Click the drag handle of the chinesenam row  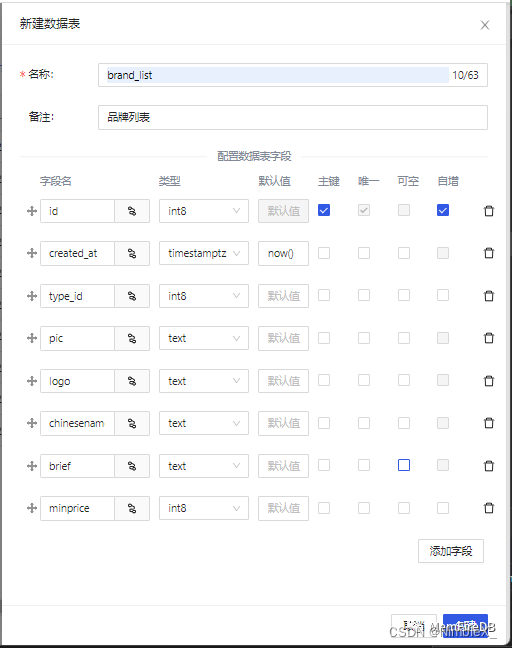click(32, 423)
